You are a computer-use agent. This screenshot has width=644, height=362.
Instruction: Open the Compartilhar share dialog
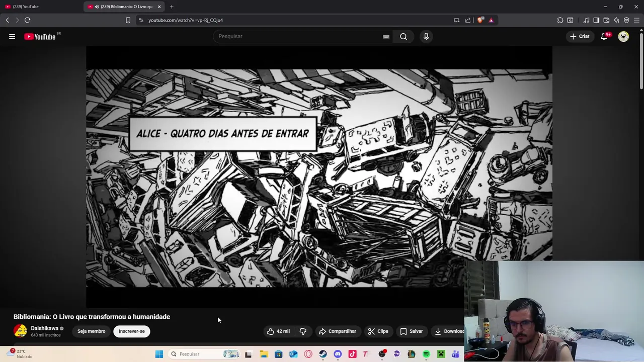[x=338, y=331]
